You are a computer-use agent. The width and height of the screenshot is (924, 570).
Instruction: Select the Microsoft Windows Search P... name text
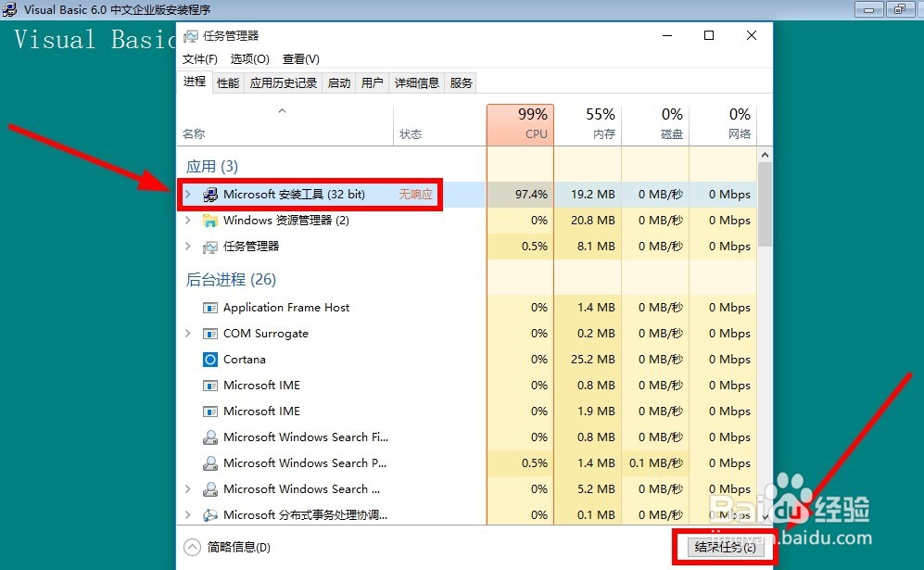(x=305, y=463)
